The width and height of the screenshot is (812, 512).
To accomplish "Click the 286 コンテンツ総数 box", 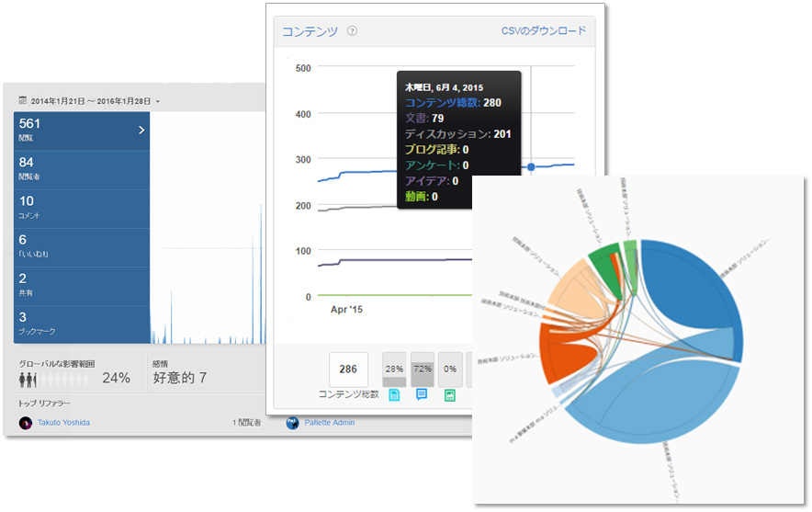I will [348, 369].
